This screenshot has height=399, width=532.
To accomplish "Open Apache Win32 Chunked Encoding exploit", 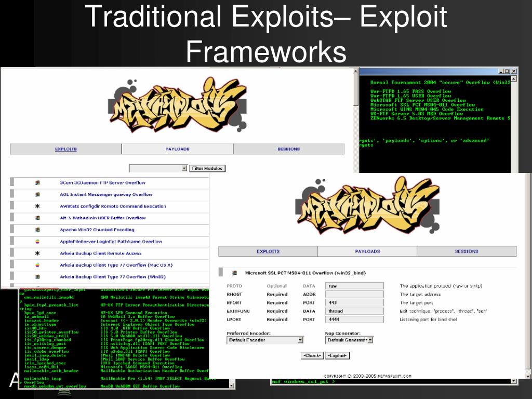I will click(x=97, y=230).
